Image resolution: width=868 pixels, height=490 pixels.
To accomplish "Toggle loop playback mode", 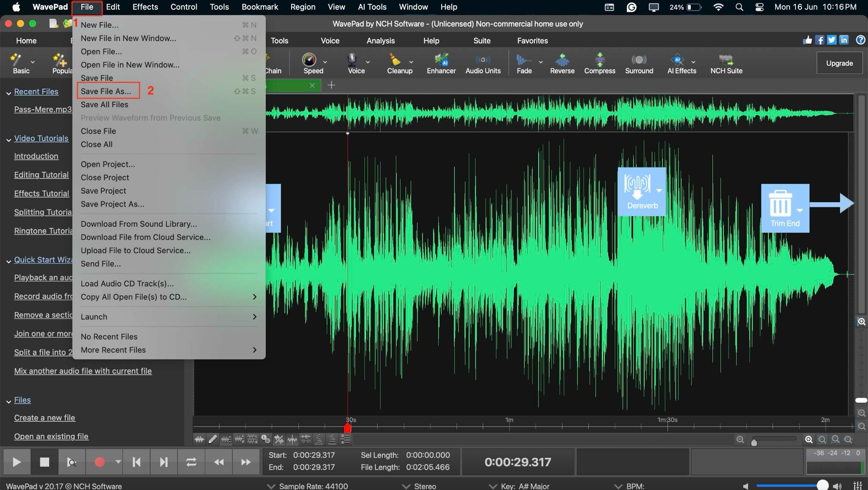I will point(191,462).
